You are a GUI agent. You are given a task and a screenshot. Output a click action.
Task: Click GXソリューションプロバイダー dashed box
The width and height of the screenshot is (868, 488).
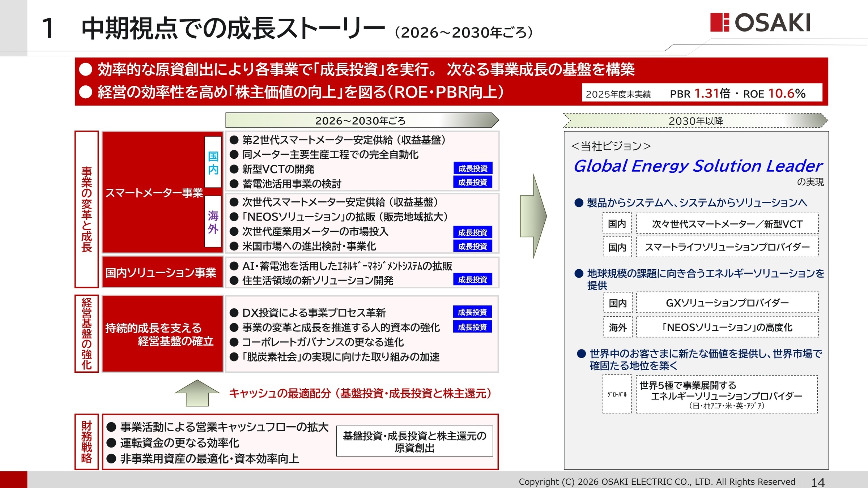point(727,303)
